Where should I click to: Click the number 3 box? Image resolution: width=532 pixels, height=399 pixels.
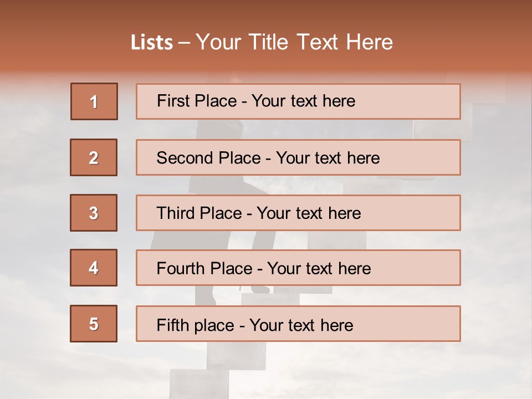(x=94, y=213)
